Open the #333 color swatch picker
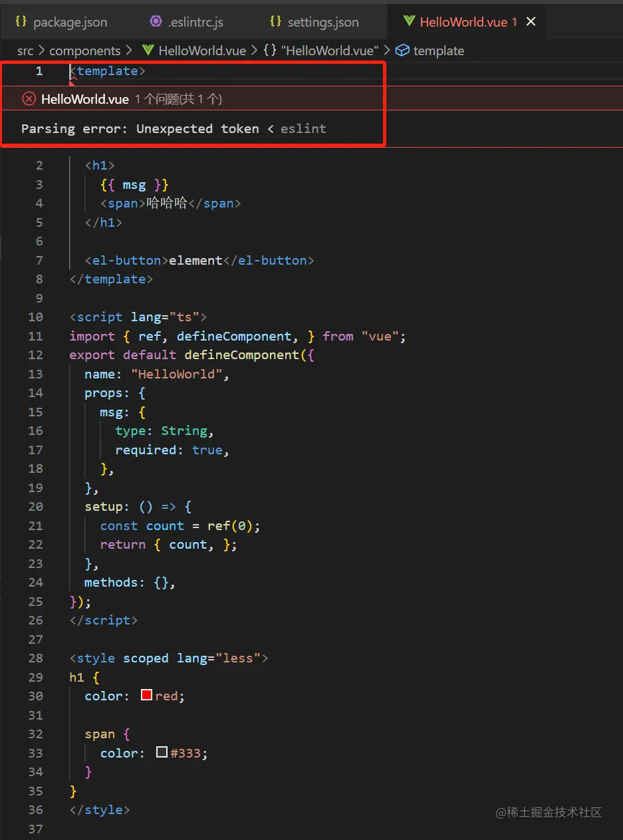 pos(162,752)
